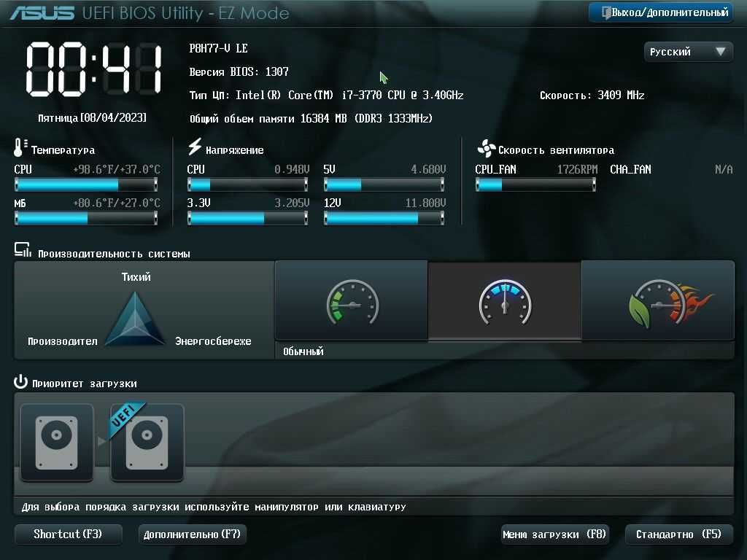
Task: Click the P8H77-V LE model text
Action: click(218, 48)
